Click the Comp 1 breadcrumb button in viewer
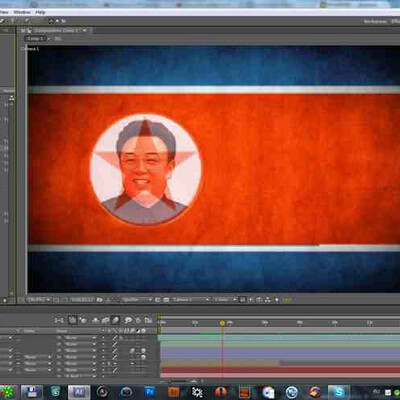 tap(35, 39)
